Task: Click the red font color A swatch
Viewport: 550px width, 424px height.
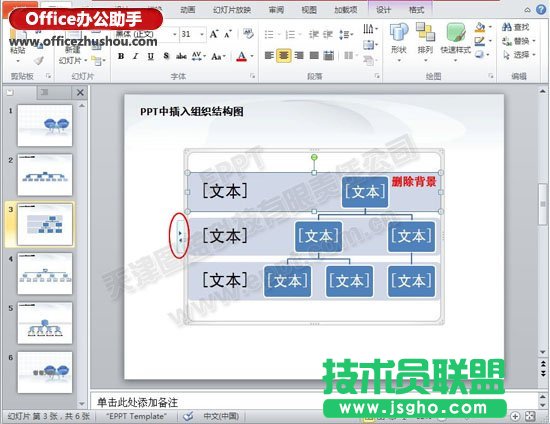Action: 241,56
